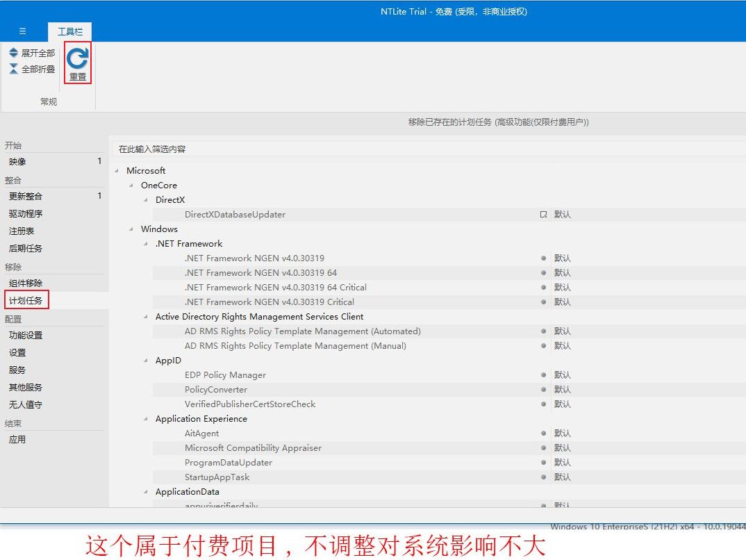The image size is (746, 560).
Task: Click the Collapse All (全部折叠) icon
Action: [14, 69]
